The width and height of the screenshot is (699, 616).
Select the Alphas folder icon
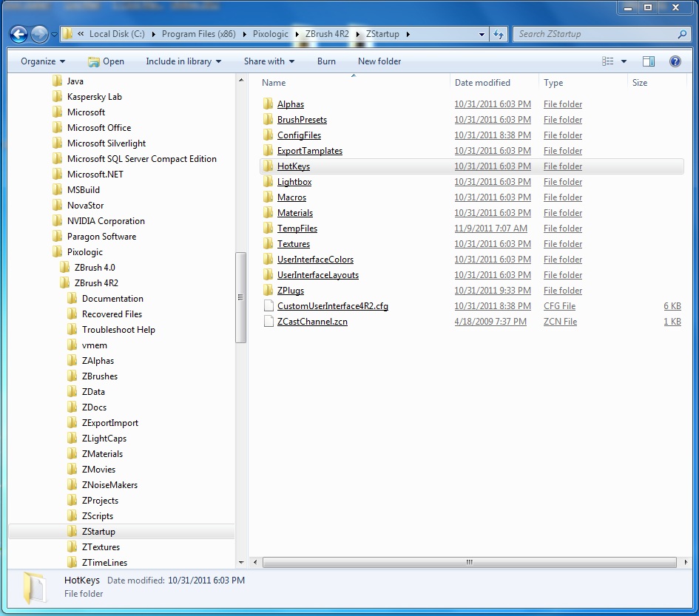[268, 104]
